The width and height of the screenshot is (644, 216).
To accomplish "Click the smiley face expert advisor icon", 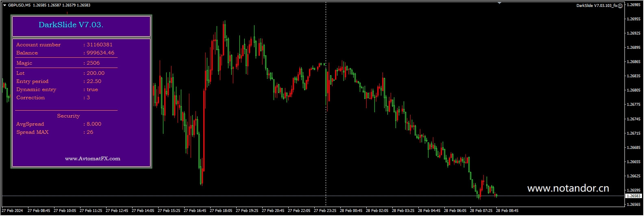I will (x=620, y=6).
